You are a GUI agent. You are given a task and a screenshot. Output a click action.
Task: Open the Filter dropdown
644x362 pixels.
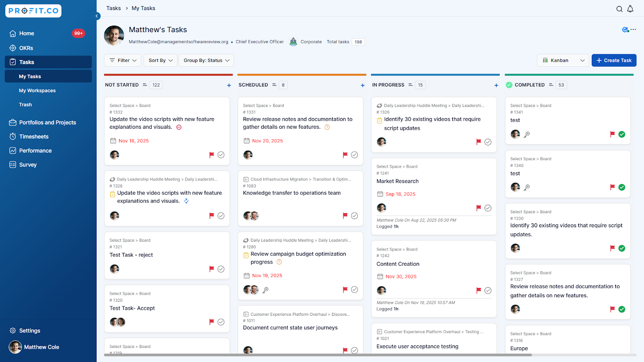(123, 60)
